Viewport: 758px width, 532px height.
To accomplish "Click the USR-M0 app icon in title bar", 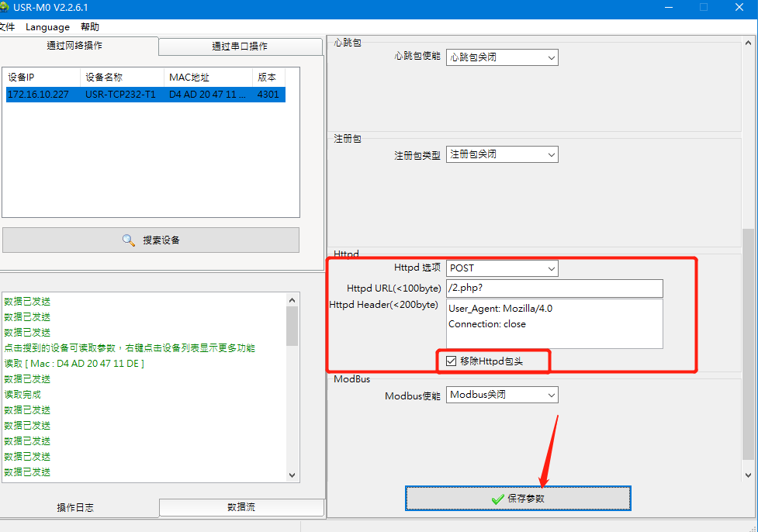I will point(4,7).
